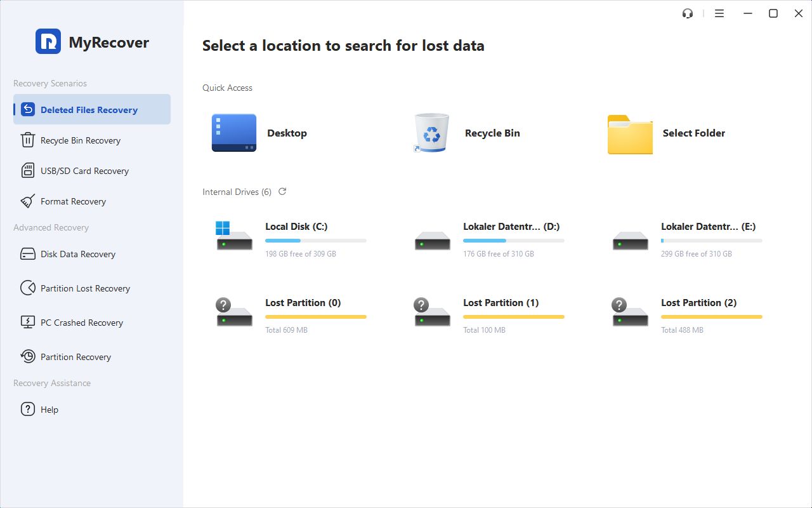Select PC Crashed Recovery label
This screenshot has width=812, height=508.
tap(82, 323)
